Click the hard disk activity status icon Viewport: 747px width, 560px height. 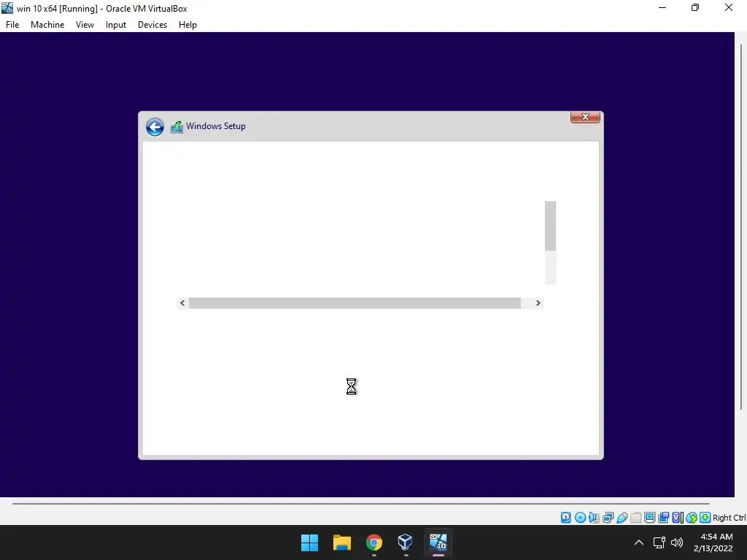point(565,518)
